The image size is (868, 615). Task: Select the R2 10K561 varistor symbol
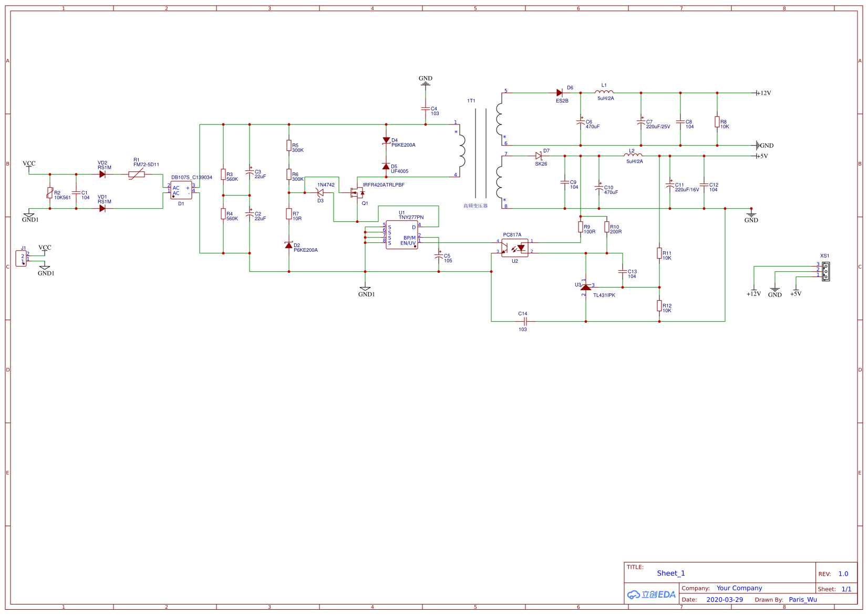[x=50, y=193]
